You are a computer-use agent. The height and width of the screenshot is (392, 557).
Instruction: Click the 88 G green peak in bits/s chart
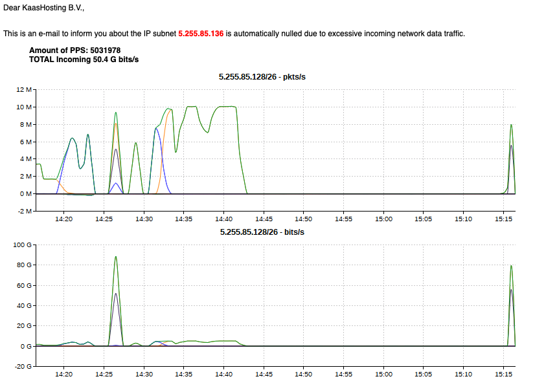pyautogui.click(x=116, y=257)
